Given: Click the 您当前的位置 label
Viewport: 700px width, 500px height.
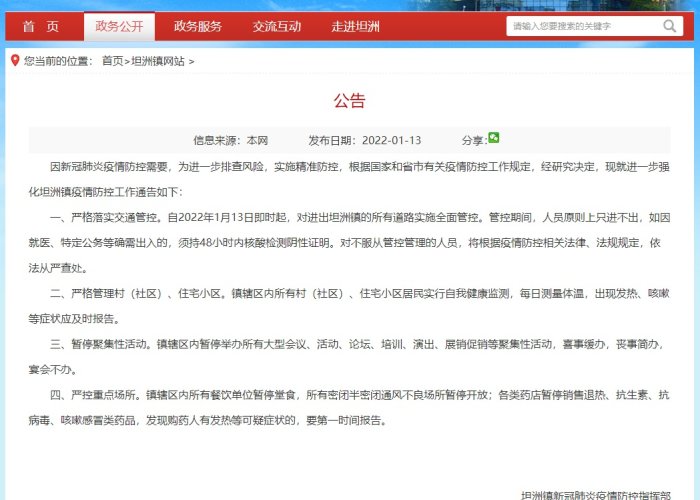Looking at the screenshot, I should click(58, 61).
